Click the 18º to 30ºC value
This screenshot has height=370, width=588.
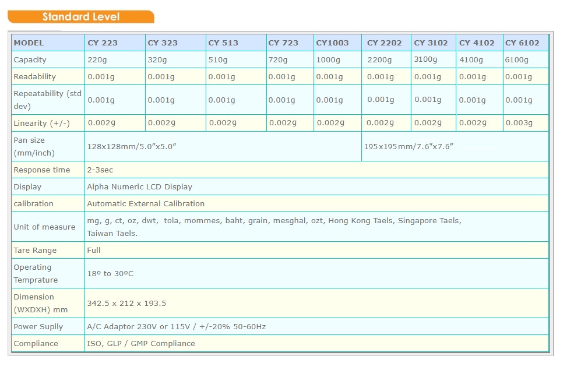point(110,274)
